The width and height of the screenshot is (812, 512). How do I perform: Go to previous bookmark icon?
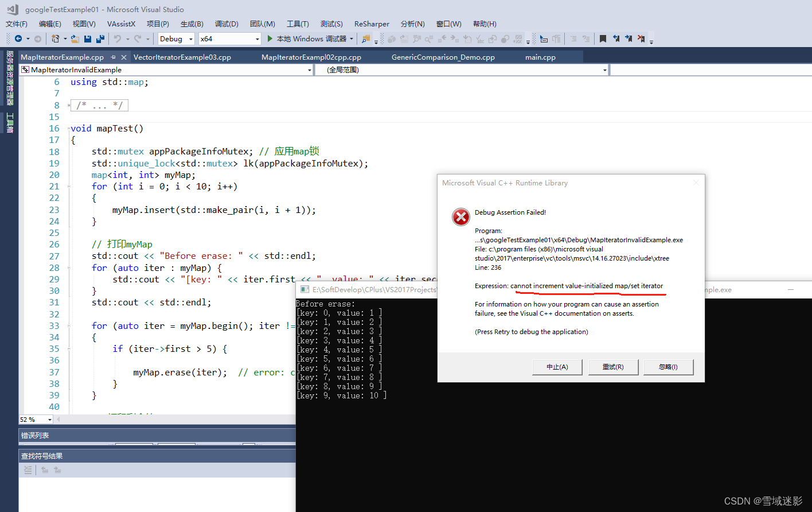click(616, 38)
